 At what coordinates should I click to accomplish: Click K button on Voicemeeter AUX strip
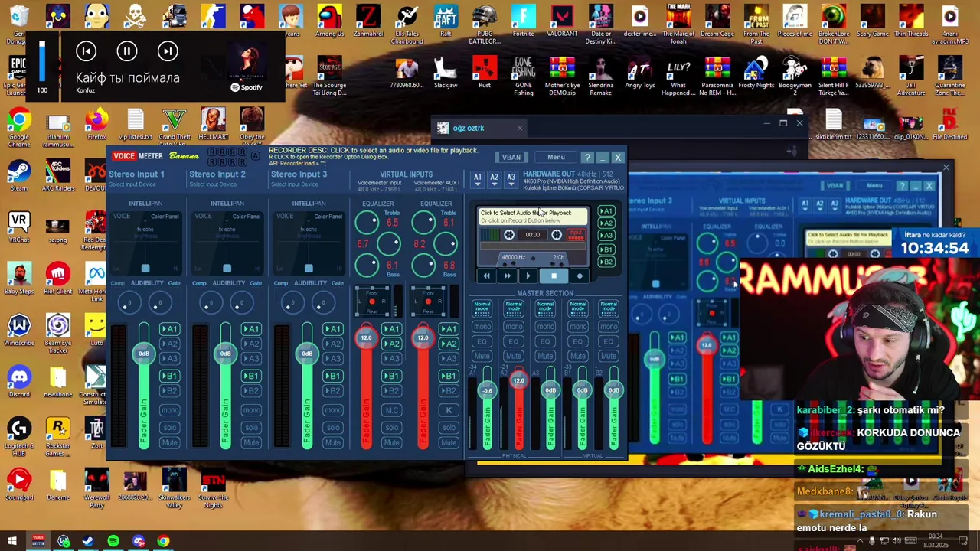pyautogui.click(x=449, y=410)
